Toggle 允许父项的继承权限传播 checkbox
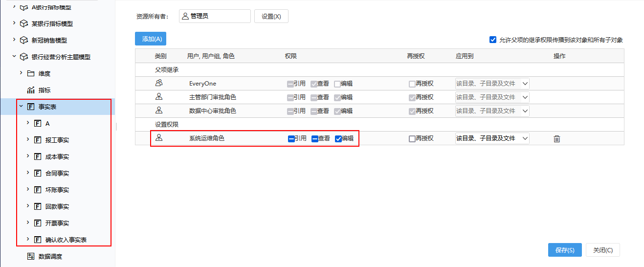The width and height of the screenshot is (644, 267). click(493, 40)
